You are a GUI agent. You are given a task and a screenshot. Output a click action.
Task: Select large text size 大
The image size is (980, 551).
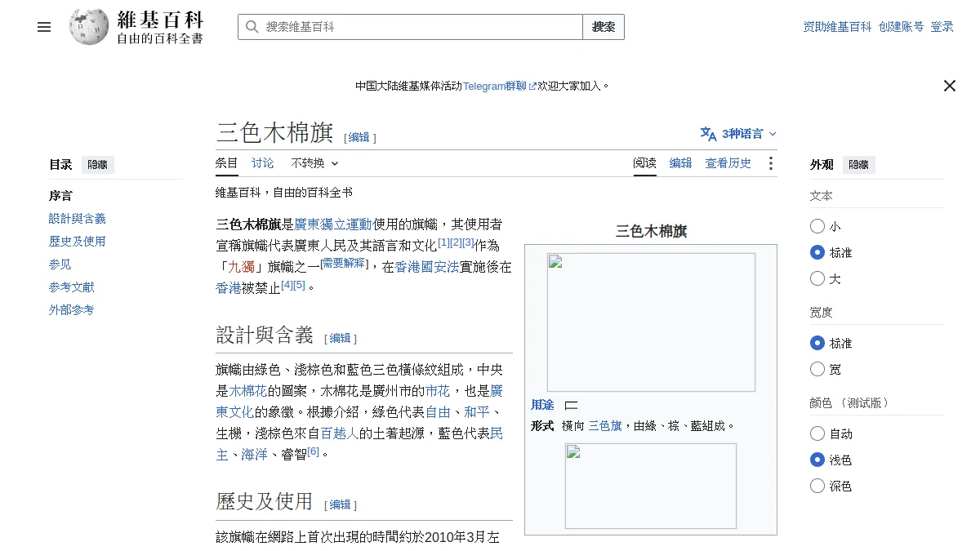[x=817, y=278]
